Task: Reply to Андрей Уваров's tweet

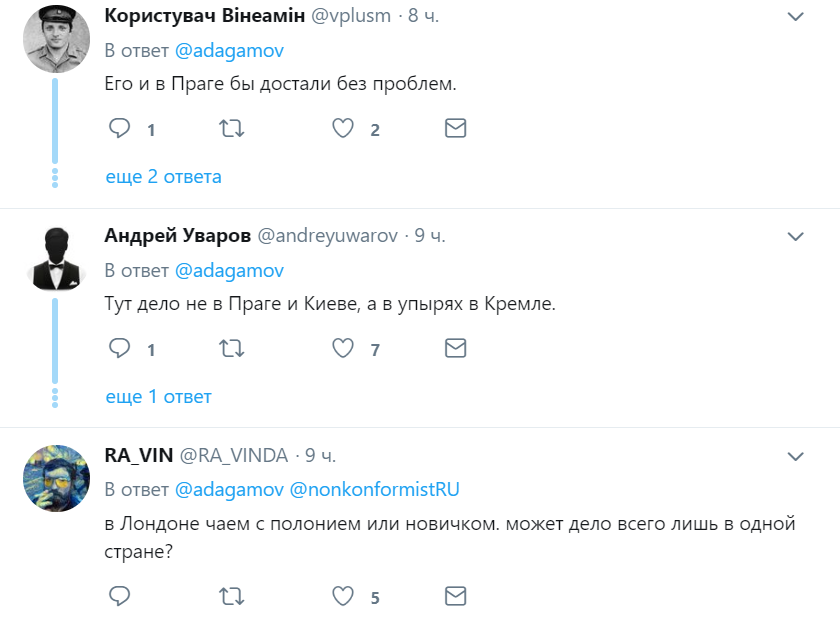Action: 120,349
